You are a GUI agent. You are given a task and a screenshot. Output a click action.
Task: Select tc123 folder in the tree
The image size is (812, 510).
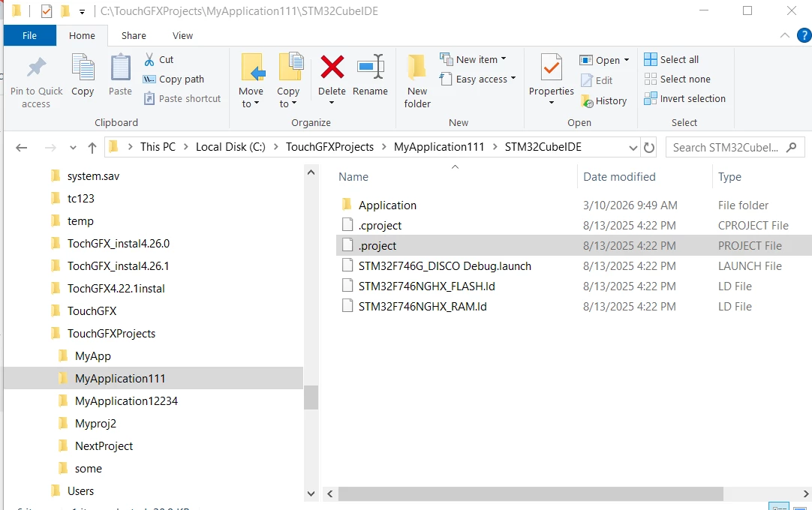pyautogui.click(x=81, y=199)
